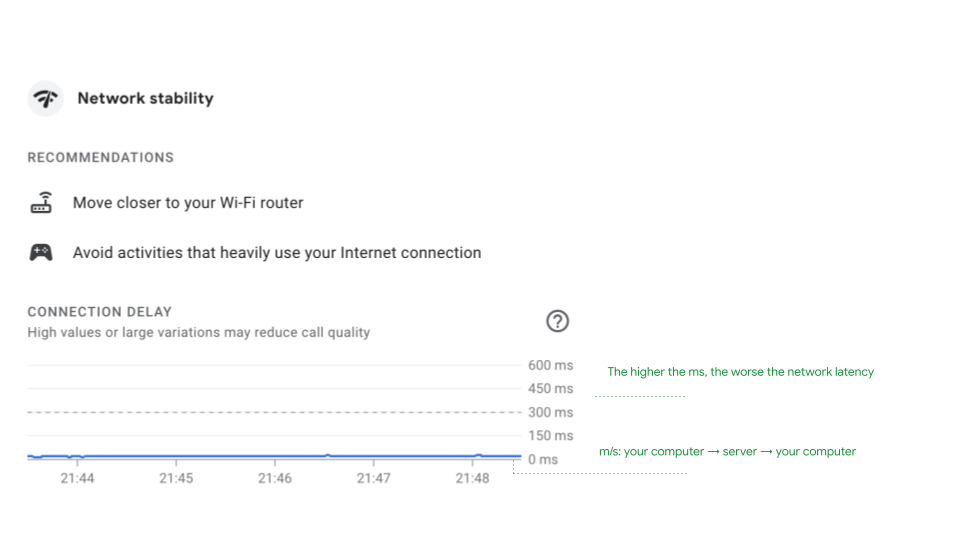960x540 pixels.
Task: Click the 21:44 time marker
Action: [77, 479]
